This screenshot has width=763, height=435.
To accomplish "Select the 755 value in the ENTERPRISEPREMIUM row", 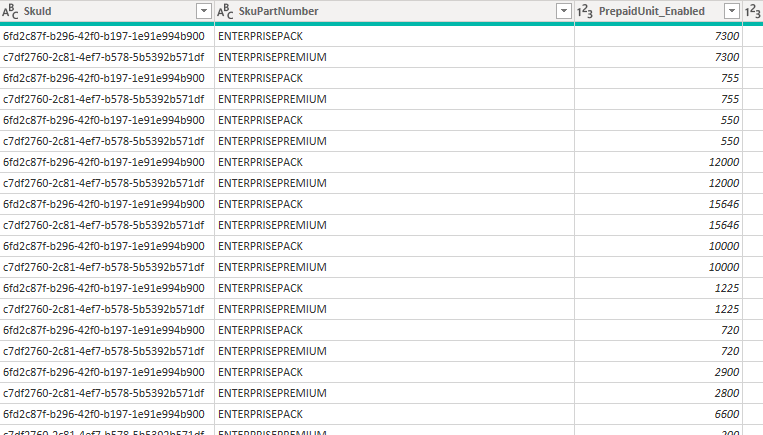I will point(730,99).
